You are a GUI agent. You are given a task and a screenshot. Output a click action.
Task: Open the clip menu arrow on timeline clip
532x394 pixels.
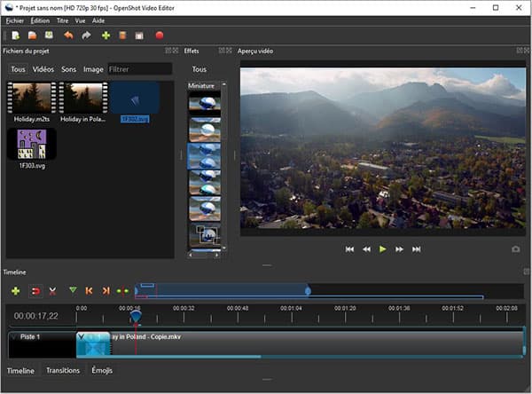82,337
